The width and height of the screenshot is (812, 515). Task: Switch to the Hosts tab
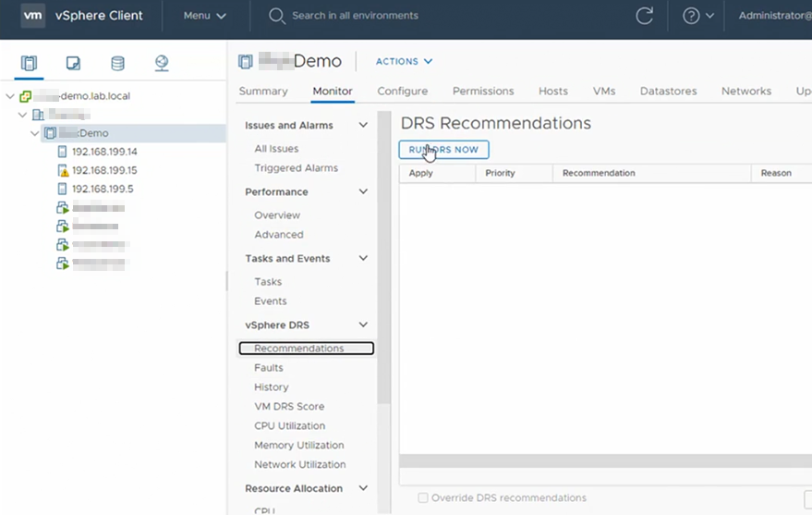[553, 92]
